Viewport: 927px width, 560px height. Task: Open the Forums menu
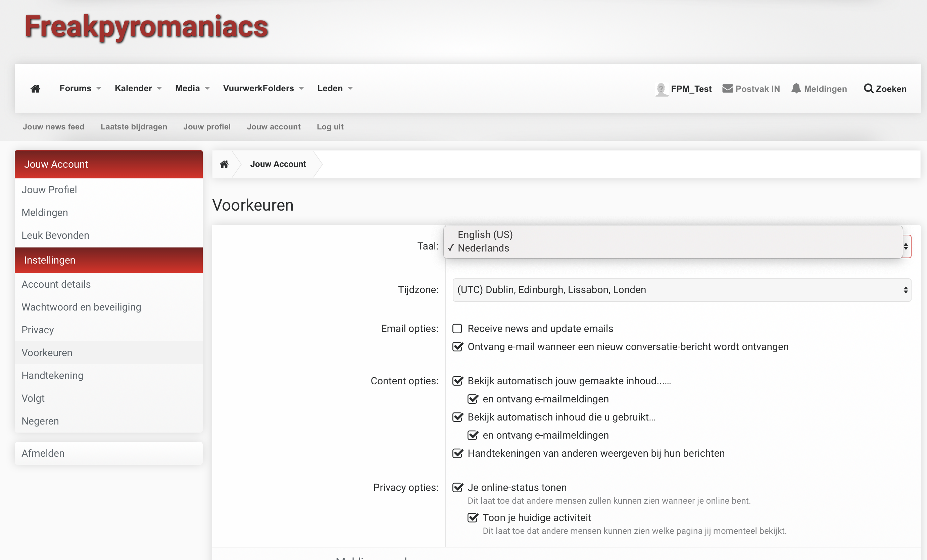[x=75, y=88]
